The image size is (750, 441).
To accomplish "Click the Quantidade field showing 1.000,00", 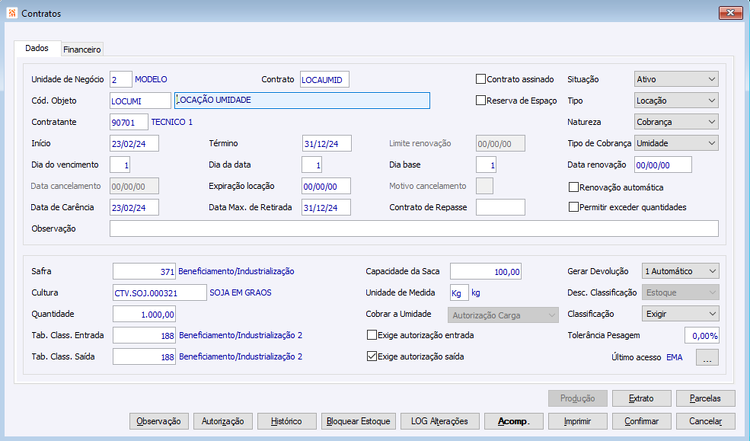I will 144,314.
